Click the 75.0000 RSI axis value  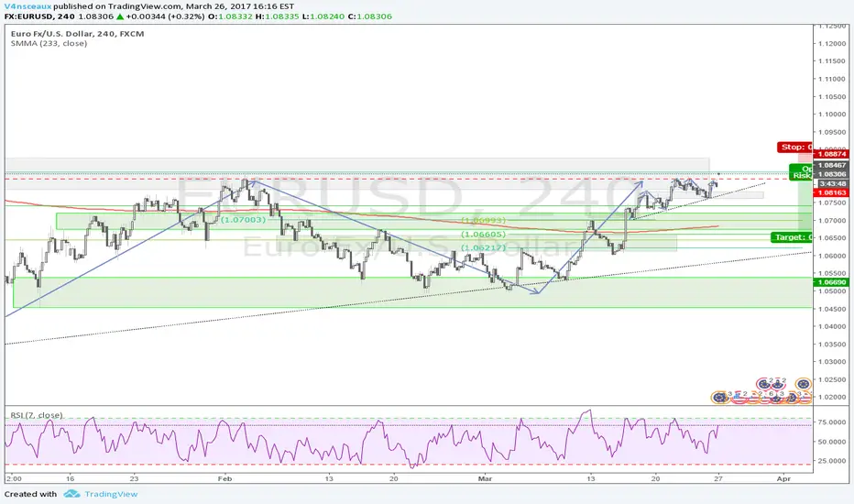(832, 422)
